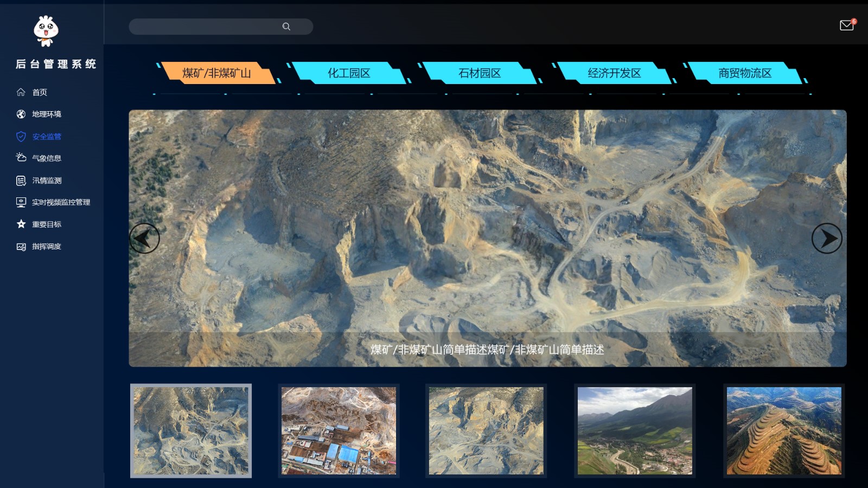Switch to the 商贸物流区 tab
868x488 pixels.
(x=745, y=73)
